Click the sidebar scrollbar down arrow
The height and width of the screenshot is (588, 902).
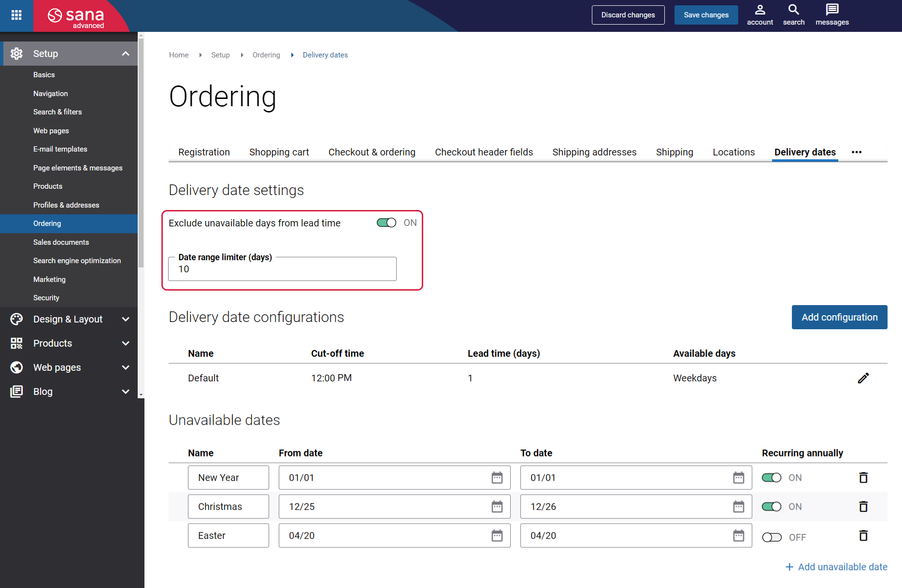[141, 395]
